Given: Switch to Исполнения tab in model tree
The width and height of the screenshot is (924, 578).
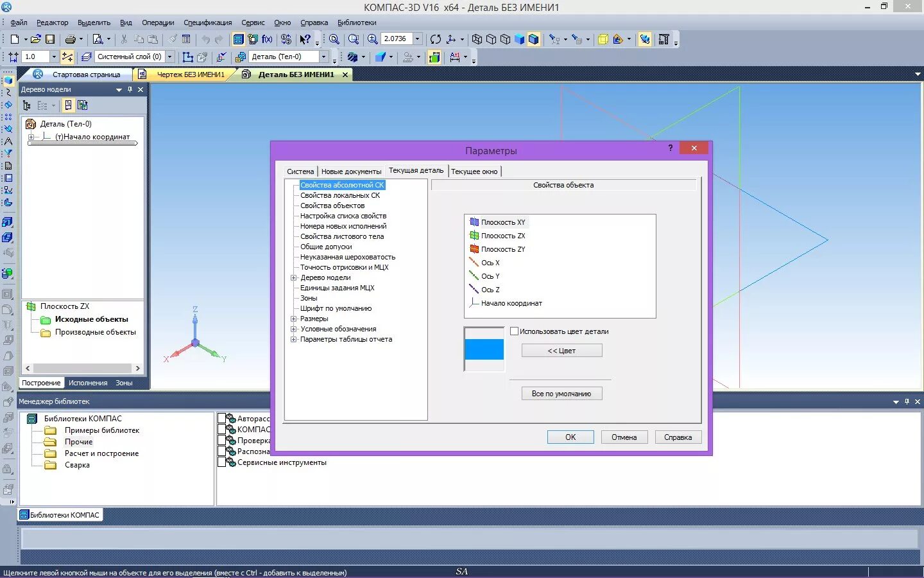Looking at the screenshot, I should pyautogui.click(x=88, y=383).
